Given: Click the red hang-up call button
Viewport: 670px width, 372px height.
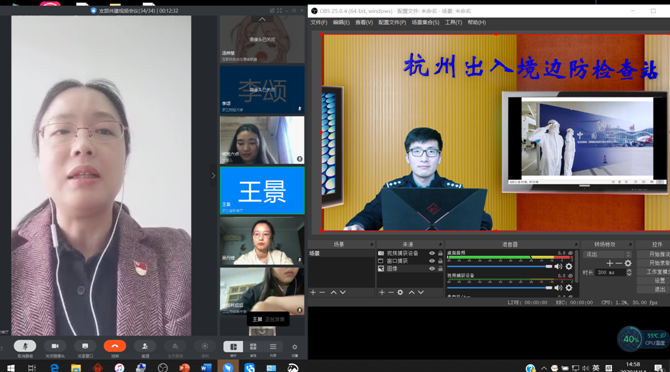Looking at the screenshot, I should [115, 346].
